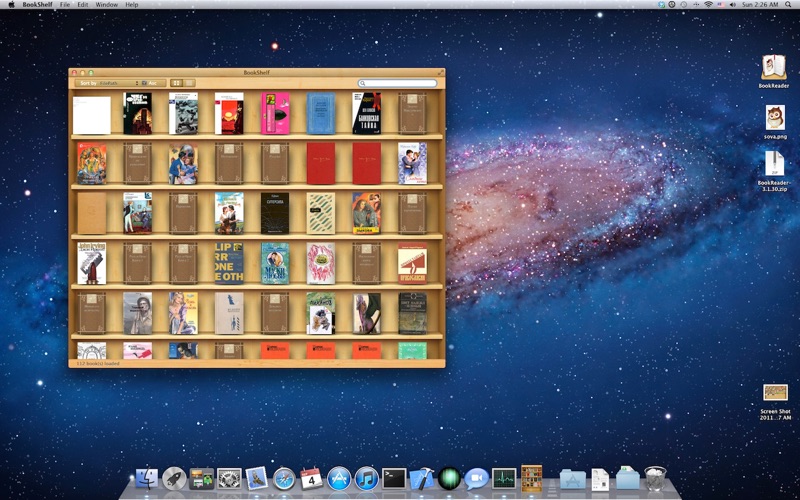
Task: Select the dark olive book cover
Action: (x=412, y=313)
